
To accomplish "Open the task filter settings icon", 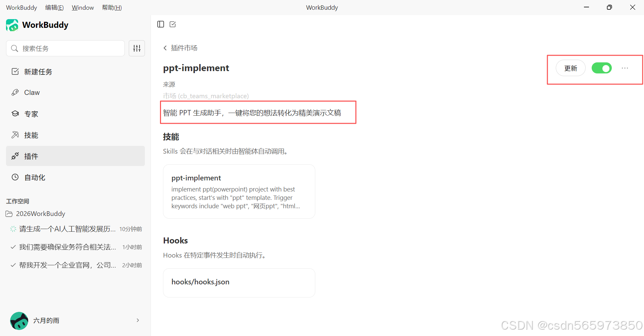I will (137, 48).
